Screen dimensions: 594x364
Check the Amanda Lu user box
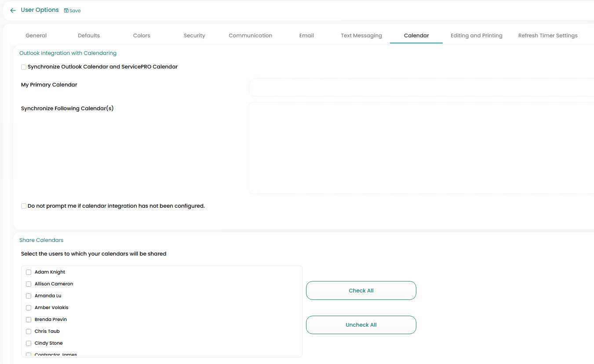click(29, 296)
